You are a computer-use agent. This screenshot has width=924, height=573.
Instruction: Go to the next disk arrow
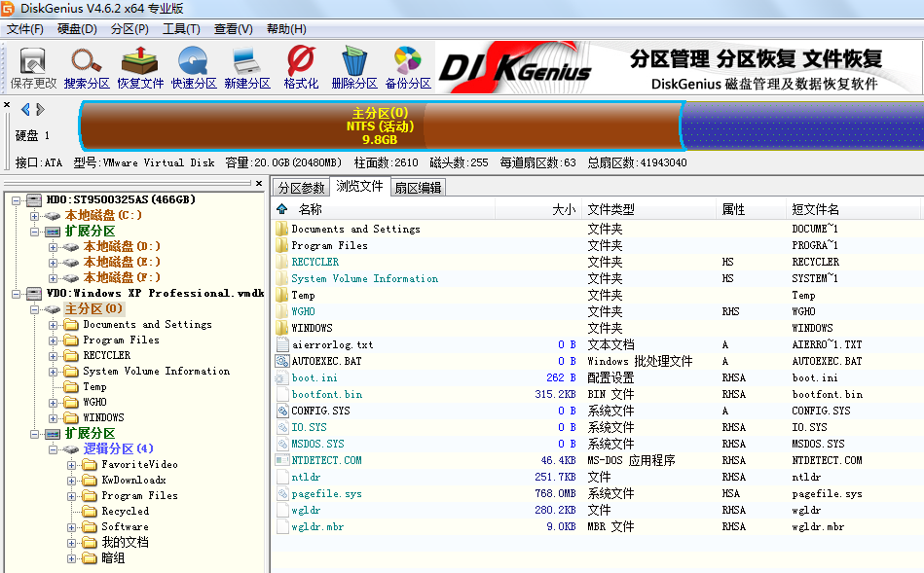click(40, 109)
